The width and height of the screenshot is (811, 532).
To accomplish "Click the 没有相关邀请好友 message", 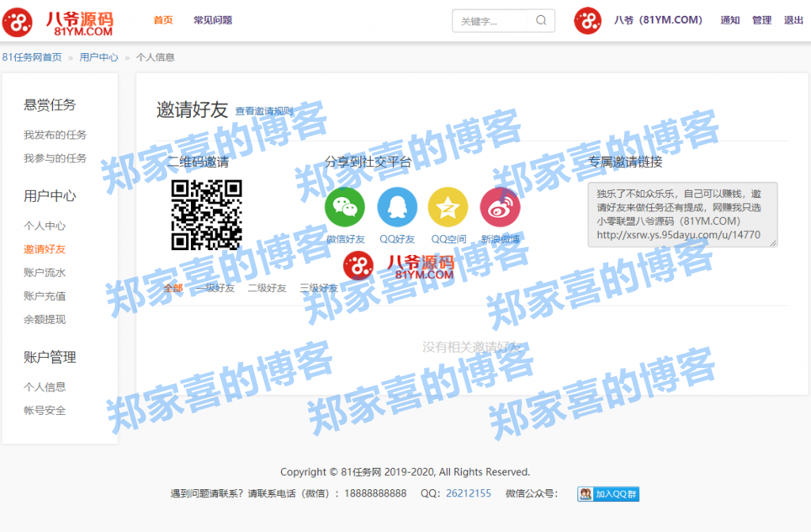I will pos(471,347).
